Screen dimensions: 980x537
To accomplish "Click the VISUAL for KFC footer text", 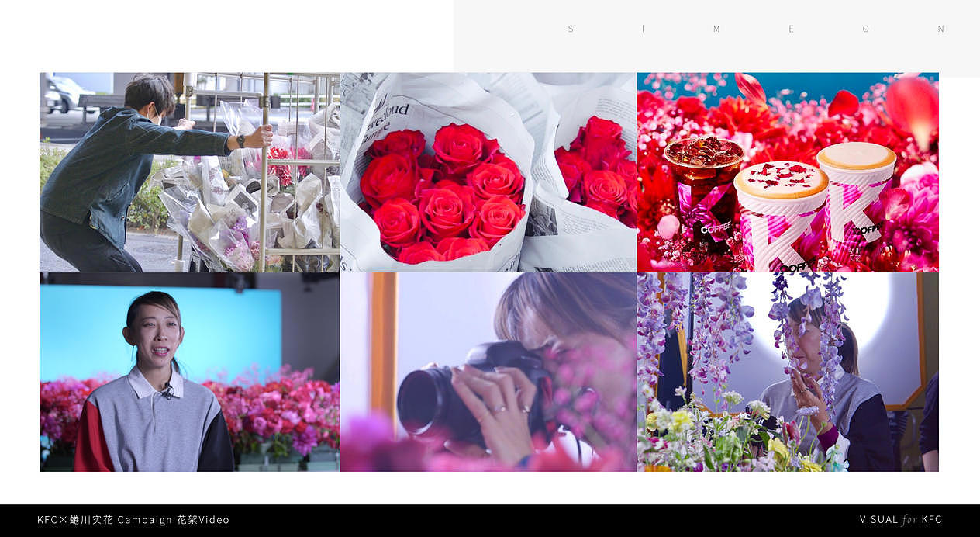I will [x=901, y=520].
